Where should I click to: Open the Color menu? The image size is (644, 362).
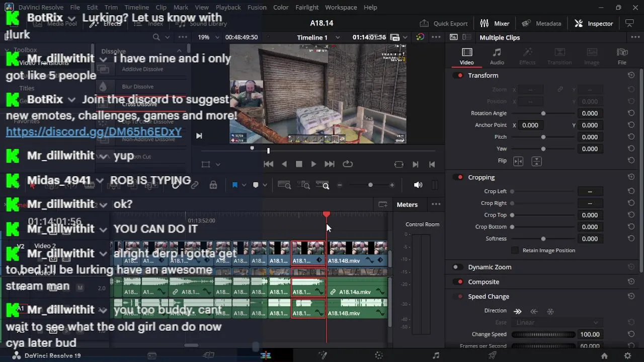coord(281,8)
